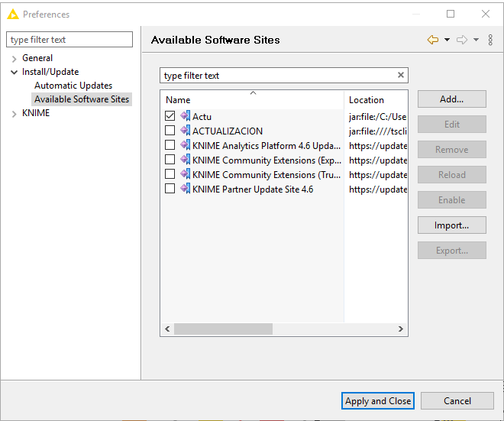Select the ACTUALIZACION row name
504x421 pixels.
point(228,131)
